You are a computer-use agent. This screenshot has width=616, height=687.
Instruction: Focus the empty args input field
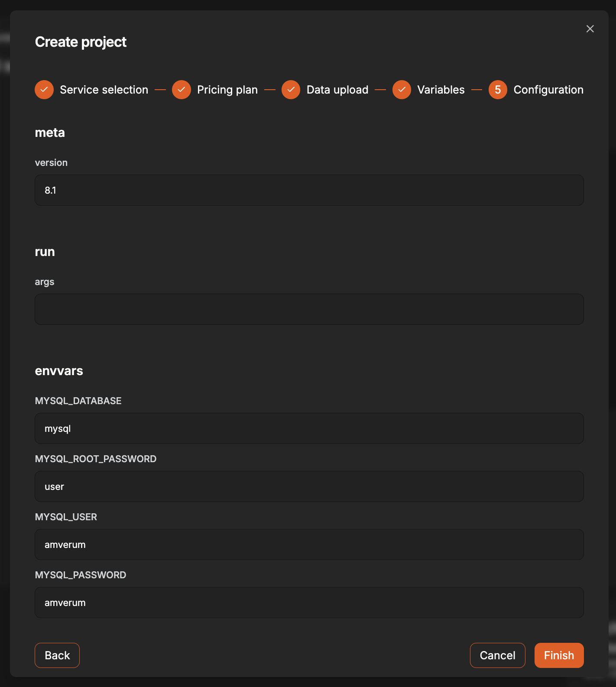309,309
